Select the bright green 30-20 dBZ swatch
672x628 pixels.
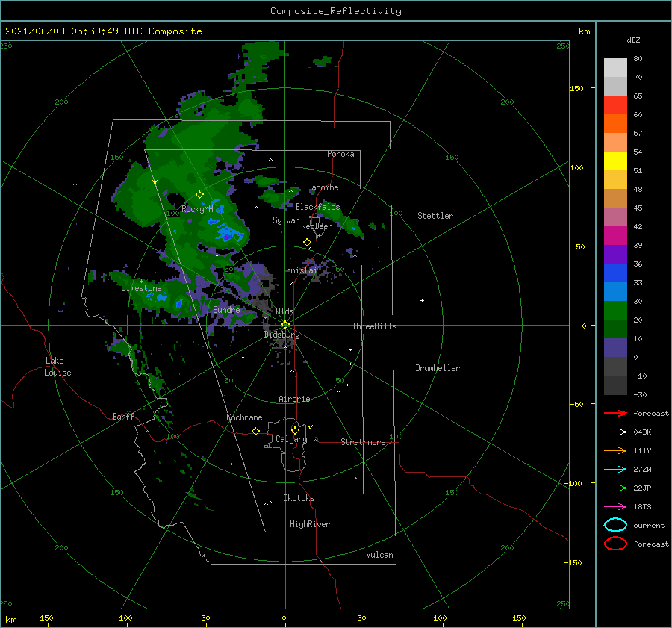(615, 311)
